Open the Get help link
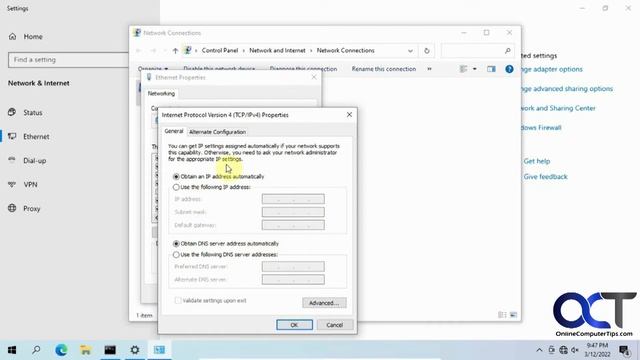Screen dimensions: 640x360 pyautogui.click(x=537, y=161)
